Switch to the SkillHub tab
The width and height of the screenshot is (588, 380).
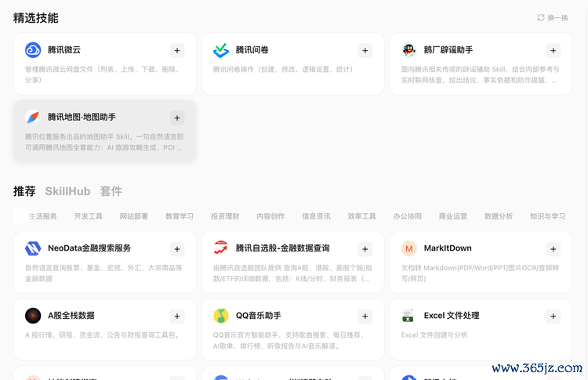(67, 191)
